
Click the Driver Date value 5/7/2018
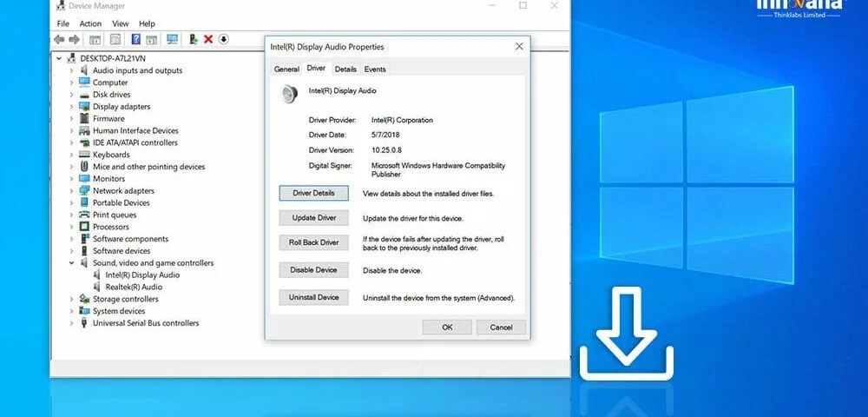click(x=385, y=135)
